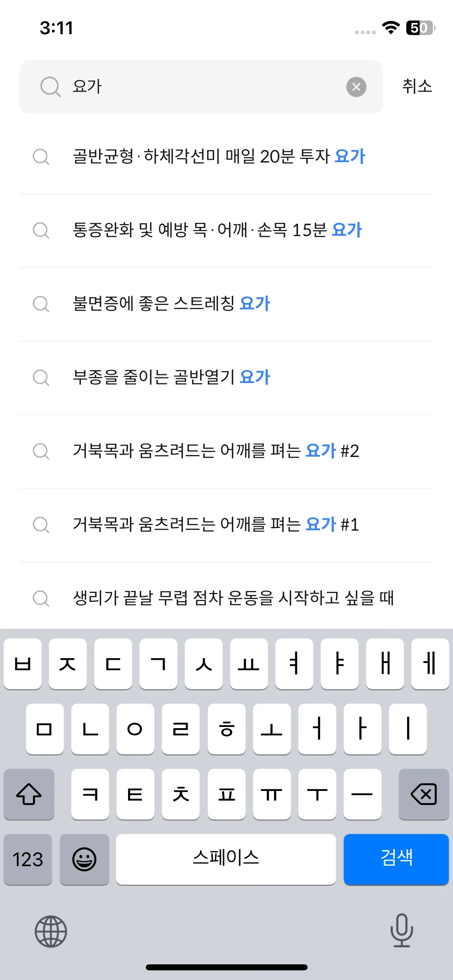453x980 pixels.
Task: Clear the search text with the X icon
Action: [356, 87]
